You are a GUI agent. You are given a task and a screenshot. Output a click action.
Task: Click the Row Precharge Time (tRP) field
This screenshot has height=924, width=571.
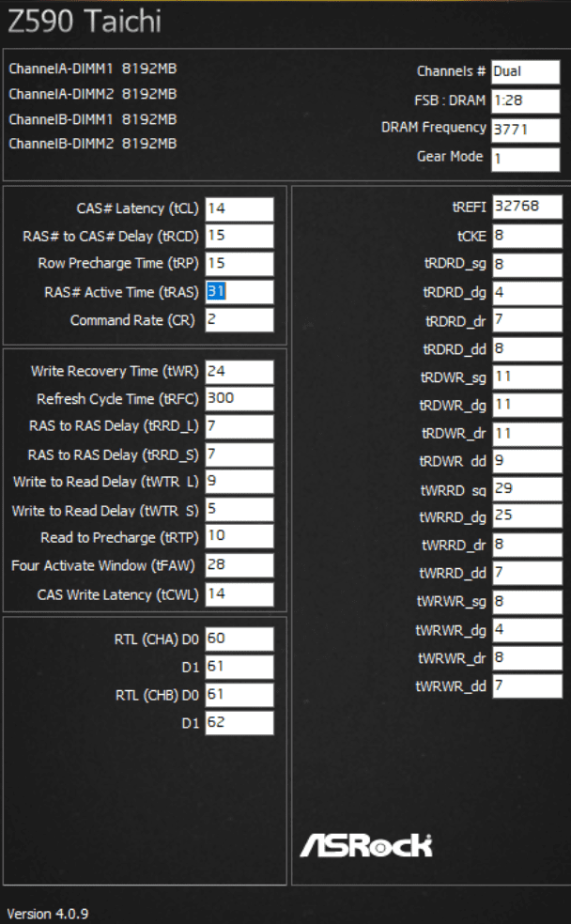(239, 264)
